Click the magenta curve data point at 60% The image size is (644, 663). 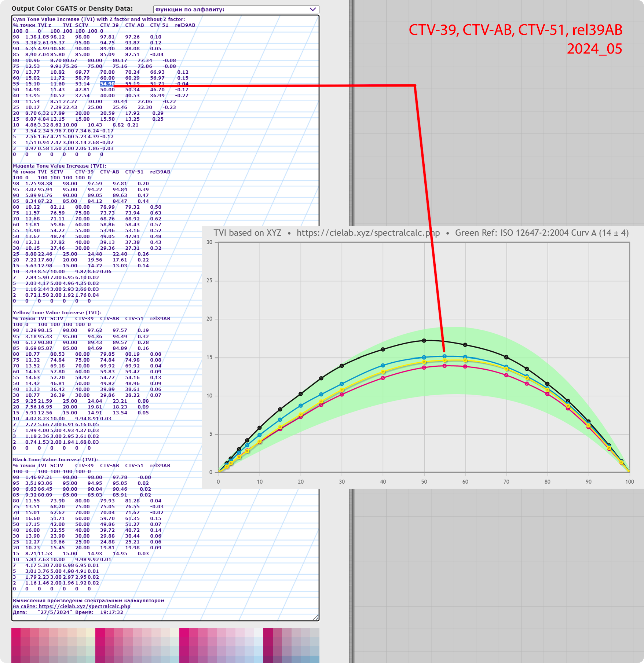[x=465, y=367]
